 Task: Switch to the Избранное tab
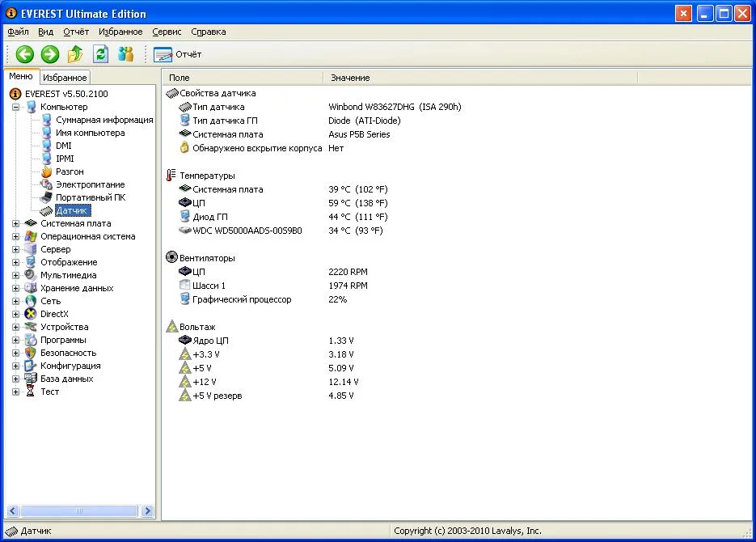(x=65, y=78)
